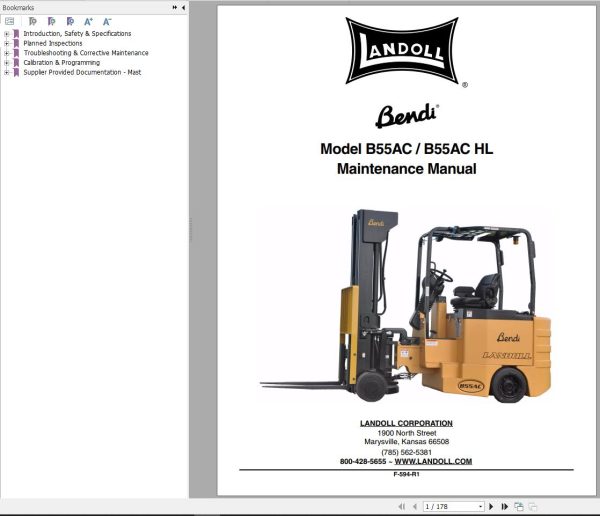
Task: Click the Bookmarks panel title
Action: point(18,7)
